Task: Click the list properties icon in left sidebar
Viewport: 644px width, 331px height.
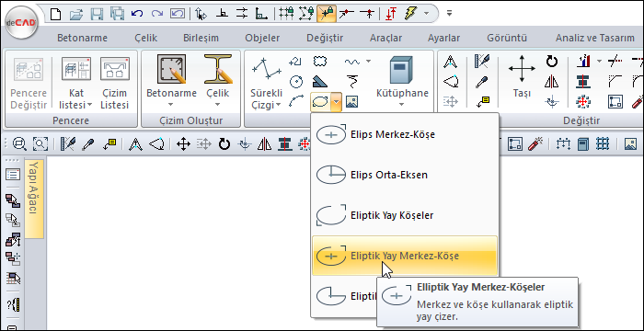Action: tap(13, 175)
